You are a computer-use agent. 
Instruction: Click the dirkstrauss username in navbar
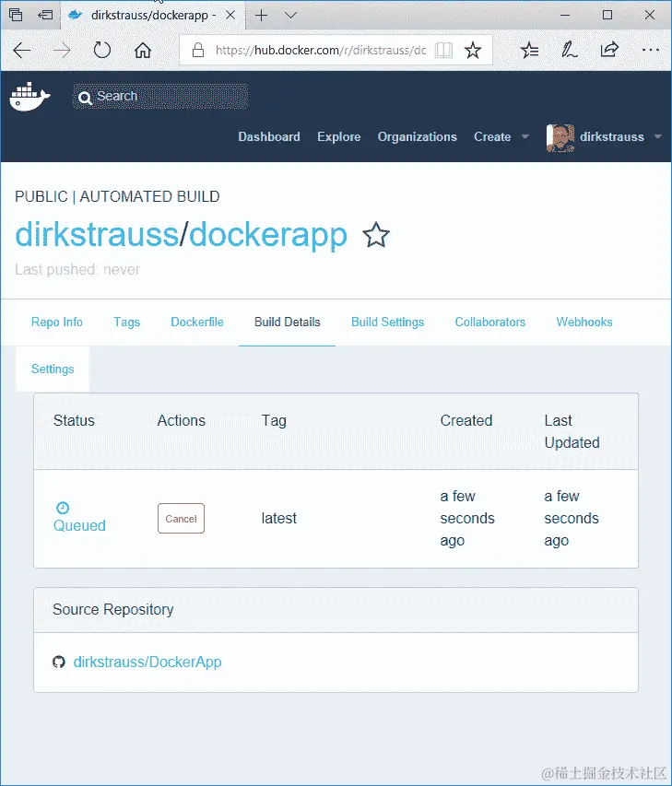point(612,137)
